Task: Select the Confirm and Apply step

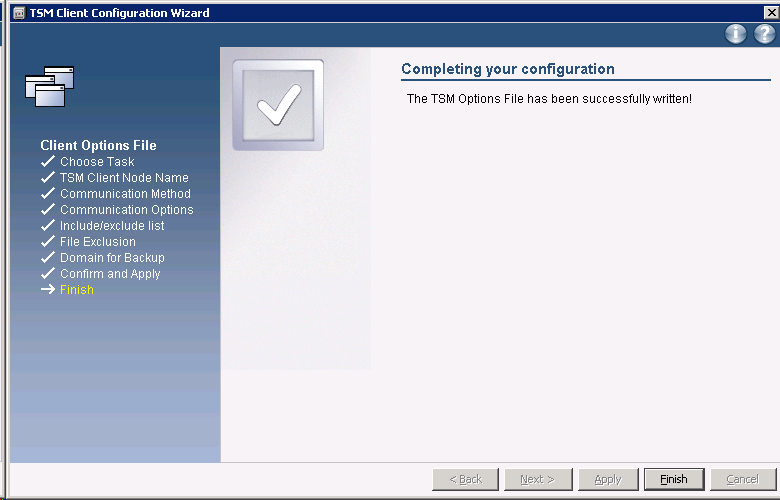Action: click(x=110, y=274)
